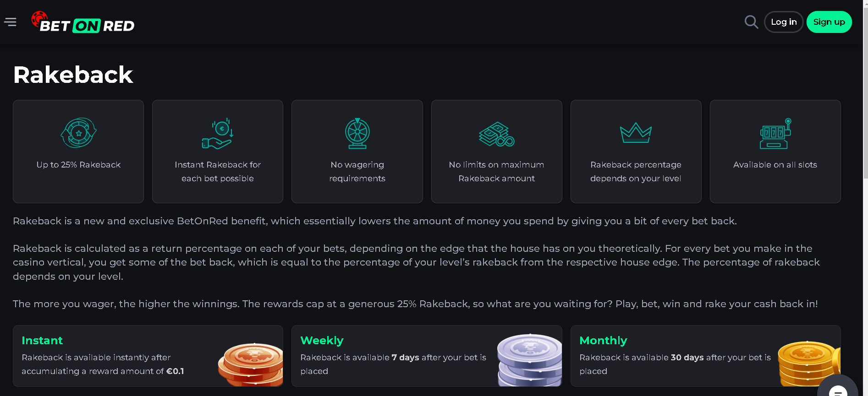The image size is (868, 396).
Task: Click the Rakeback page heading
Action: click(x=73, y=75)
